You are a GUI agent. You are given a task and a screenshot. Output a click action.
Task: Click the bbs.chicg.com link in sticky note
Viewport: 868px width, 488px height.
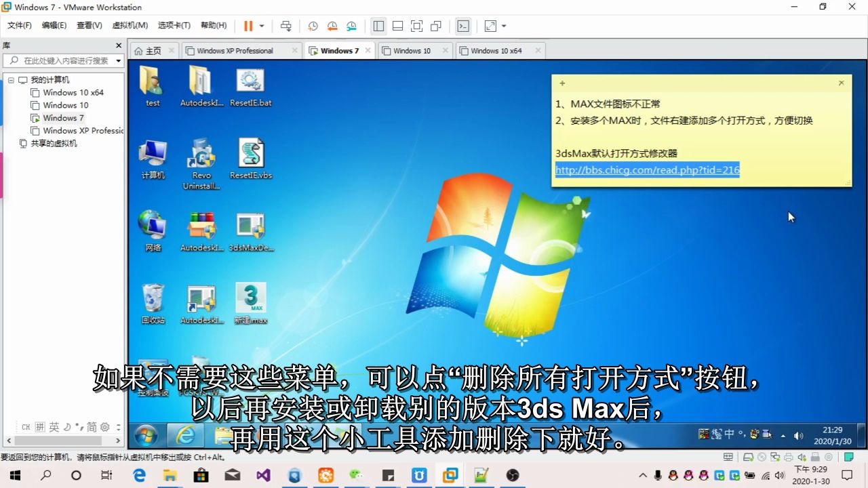point(647,170)
